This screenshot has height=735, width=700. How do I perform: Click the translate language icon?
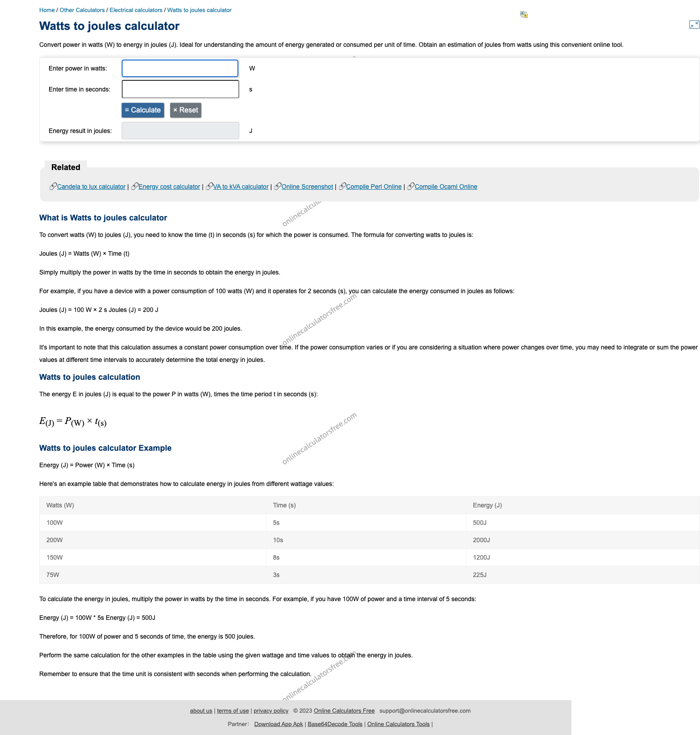point(524,15)
